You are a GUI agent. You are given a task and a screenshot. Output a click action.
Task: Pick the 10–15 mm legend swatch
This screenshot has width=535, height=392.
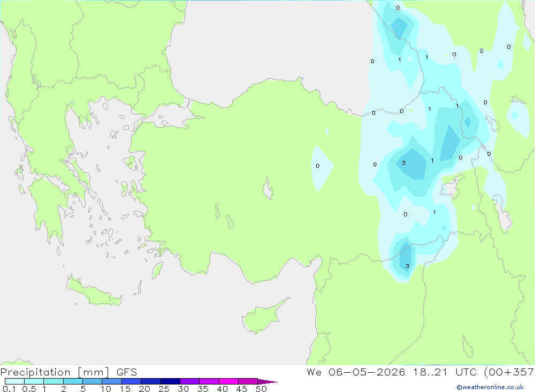coord(112,381)
